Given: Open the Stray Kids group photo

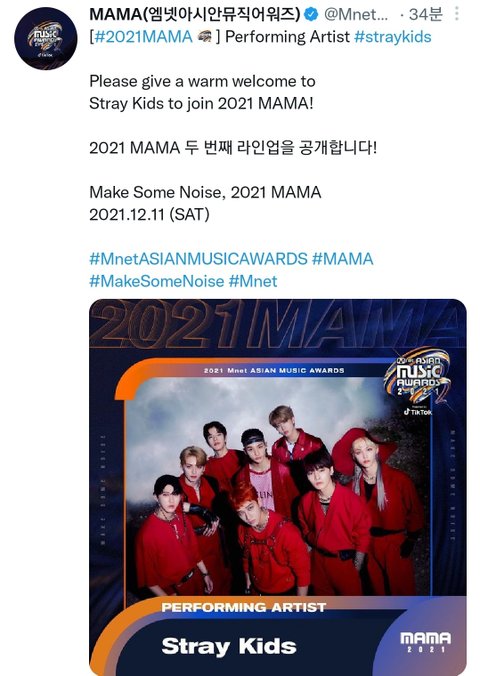Looking at the screenshot, I should coord(277,487).
